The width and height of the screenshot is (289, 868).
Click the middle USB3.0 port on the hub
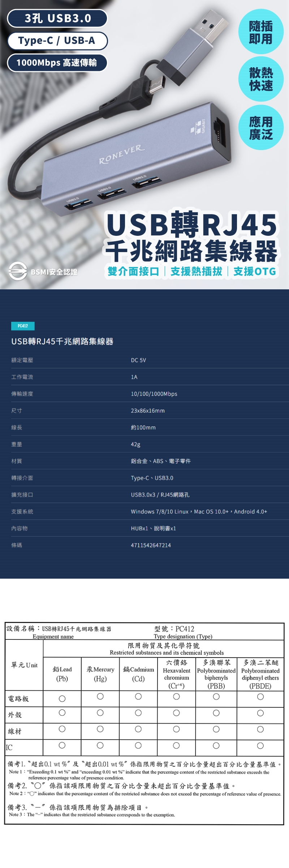point(111,193)
